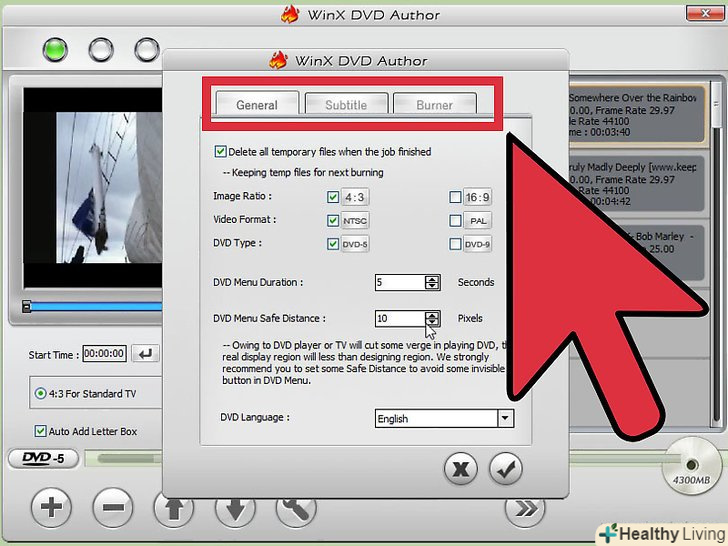Select the Truly Madly Deeply clip
The width and height of the screenshot is (728, 546).
click(636, 184)
